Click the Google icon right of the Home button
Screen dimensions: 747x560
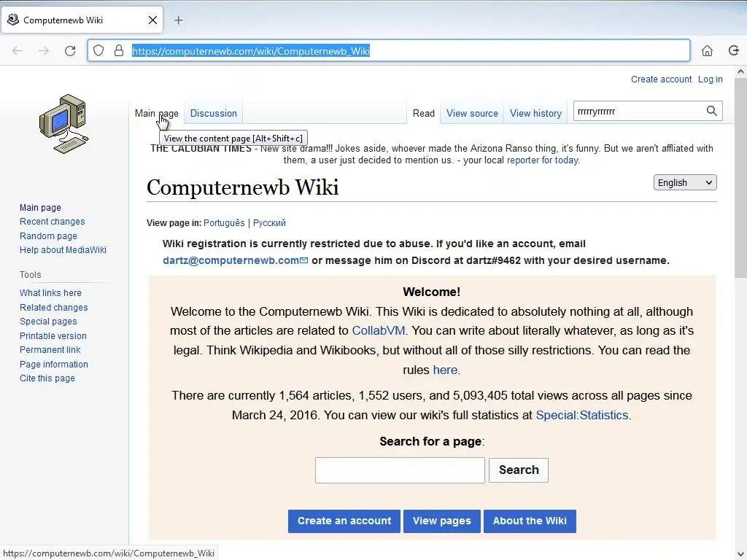[x=734, y=50]
